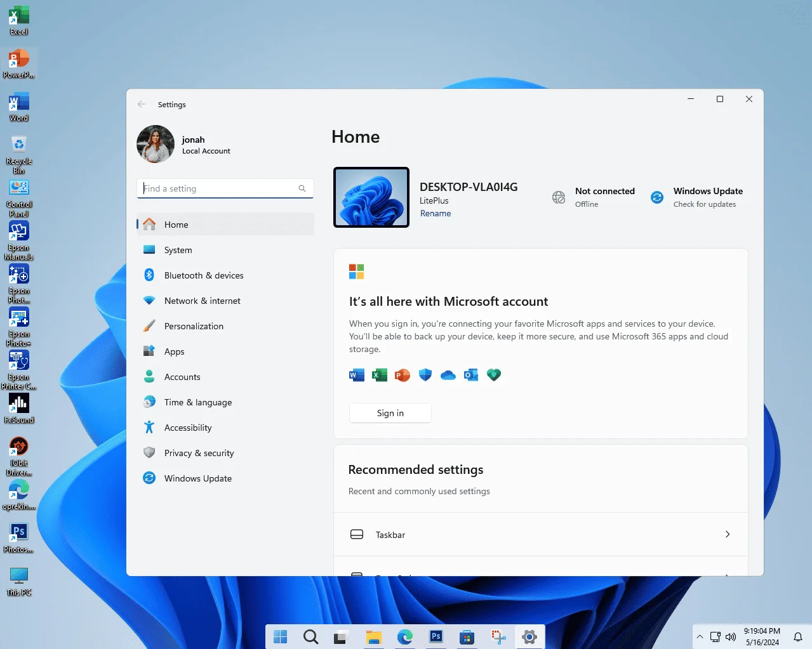812x649 pixels.
Task: Click the OneDrive cloud icon in account card
Action: pos(448,375)
